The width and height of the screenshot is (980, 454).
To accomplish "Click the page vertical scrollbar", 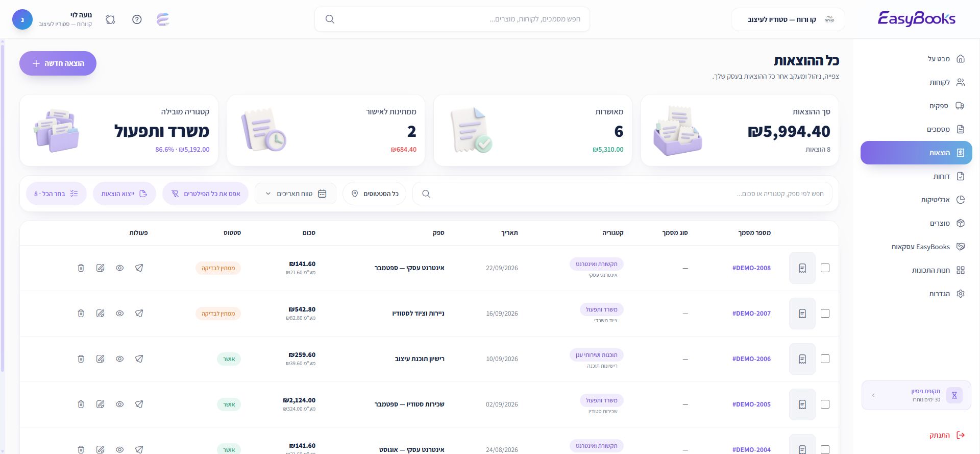I will (3, 209).
